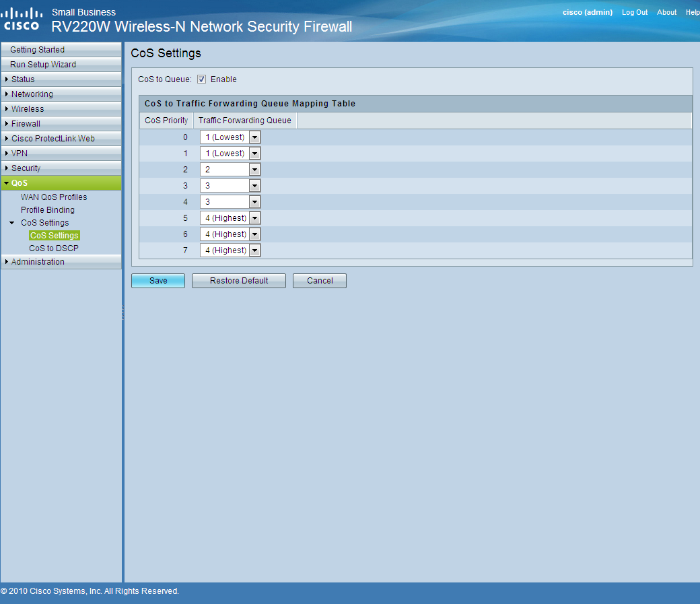The image size is (700, 604).
Task: Click the CoS Settings page heading
Action: (166, 53)
